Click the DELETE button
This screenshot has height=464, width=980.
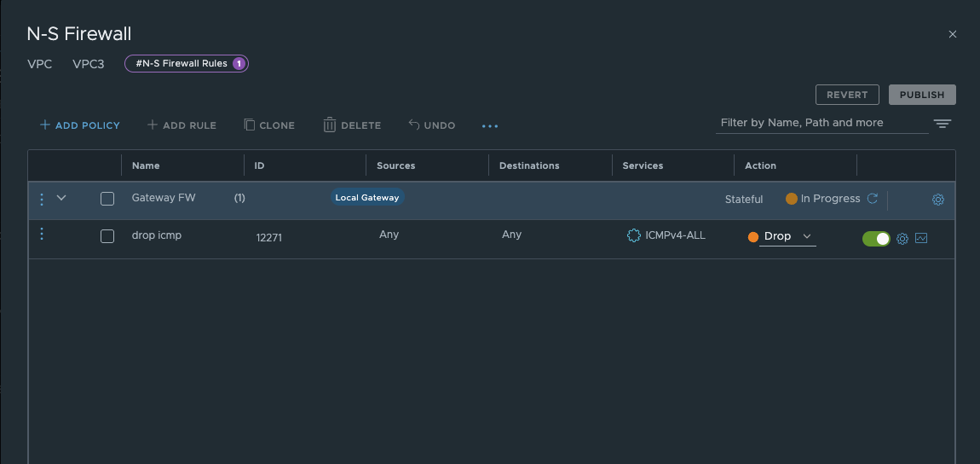coord(353,125)
